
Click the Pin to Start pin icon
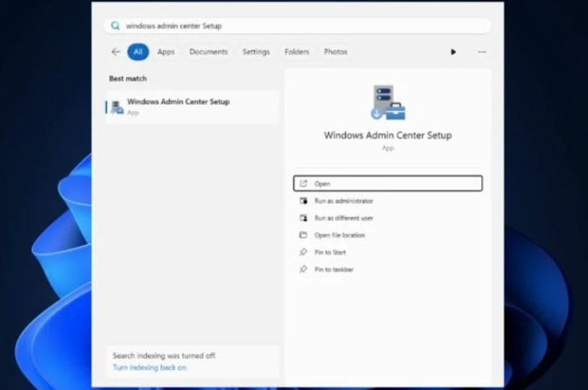pyautogui.click(x=303, y=252)
